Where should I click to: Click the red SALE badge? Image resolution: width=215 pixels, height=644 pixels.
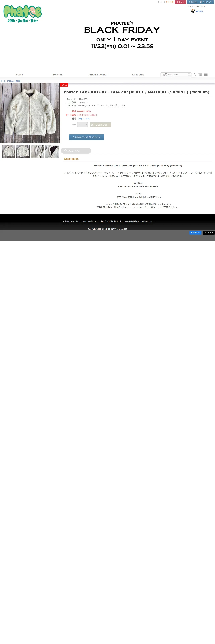tap(64, 85)
